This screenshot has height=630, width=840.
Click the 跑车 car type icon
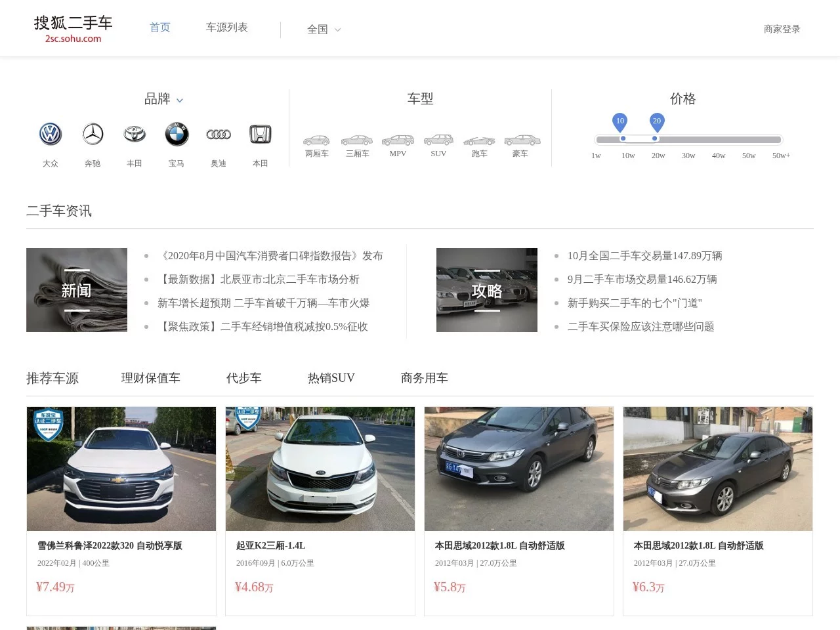(x=479, y=140)
